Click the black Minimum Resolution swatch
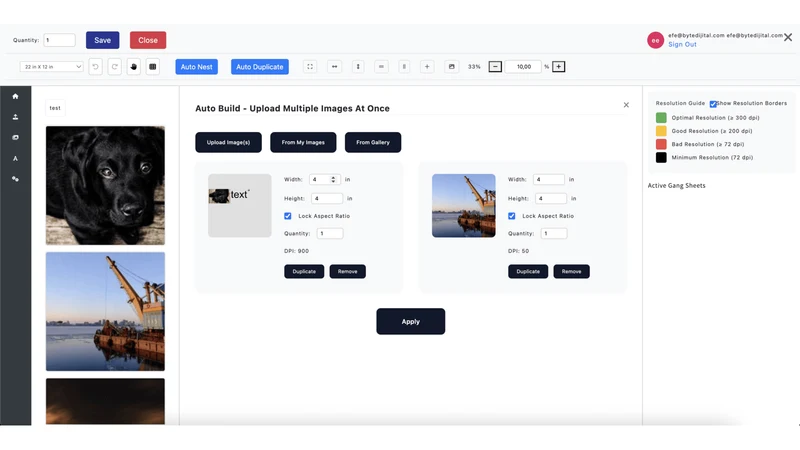 [661, 158]
